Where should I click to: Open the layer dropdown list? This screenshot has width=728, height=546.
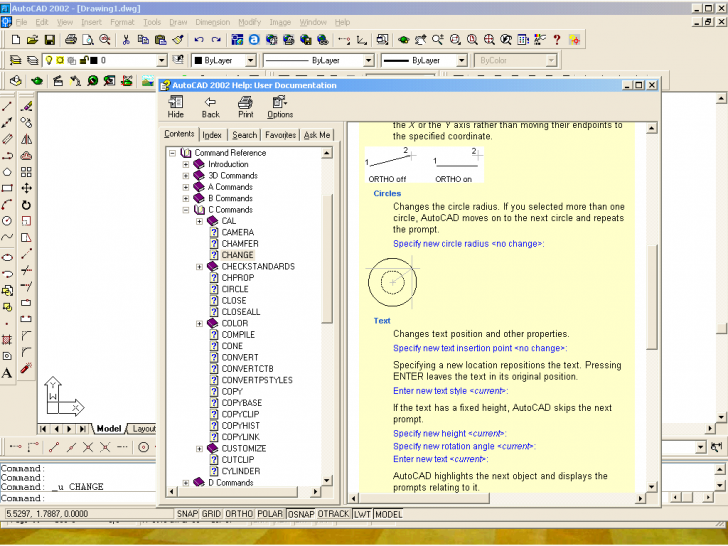pyautogui.click(x=162, y=60)
